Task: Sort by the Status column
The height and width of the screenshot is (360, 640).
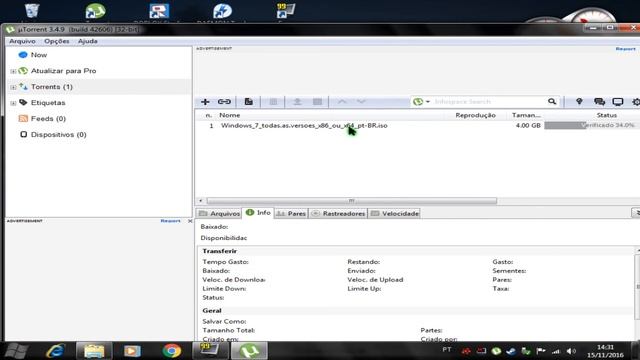Action: click(x=607, y=115)
